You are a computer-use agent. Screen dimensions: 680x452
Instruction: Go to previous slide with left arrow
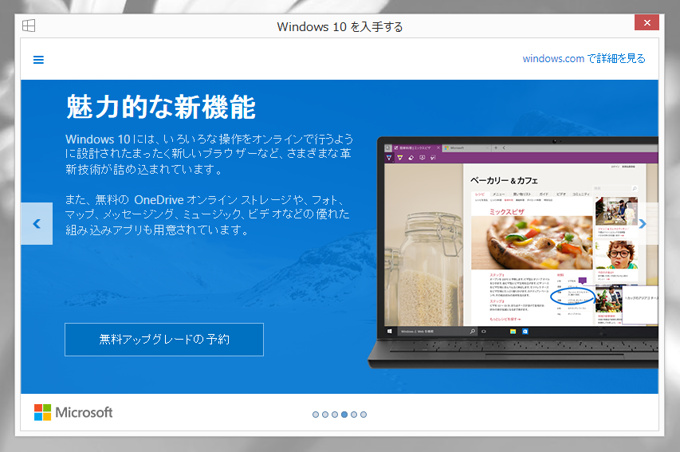coord(37,224)
